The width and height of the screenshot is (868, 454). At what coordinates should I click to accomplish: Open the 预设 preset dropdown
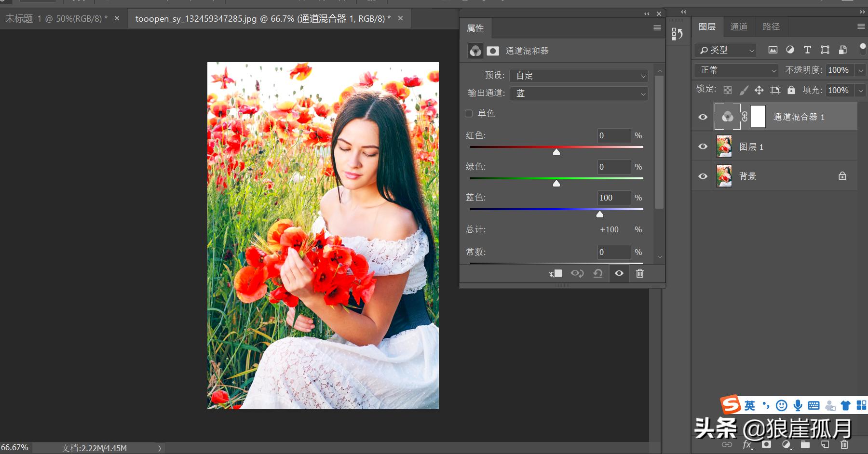click(x=579, y=76)
